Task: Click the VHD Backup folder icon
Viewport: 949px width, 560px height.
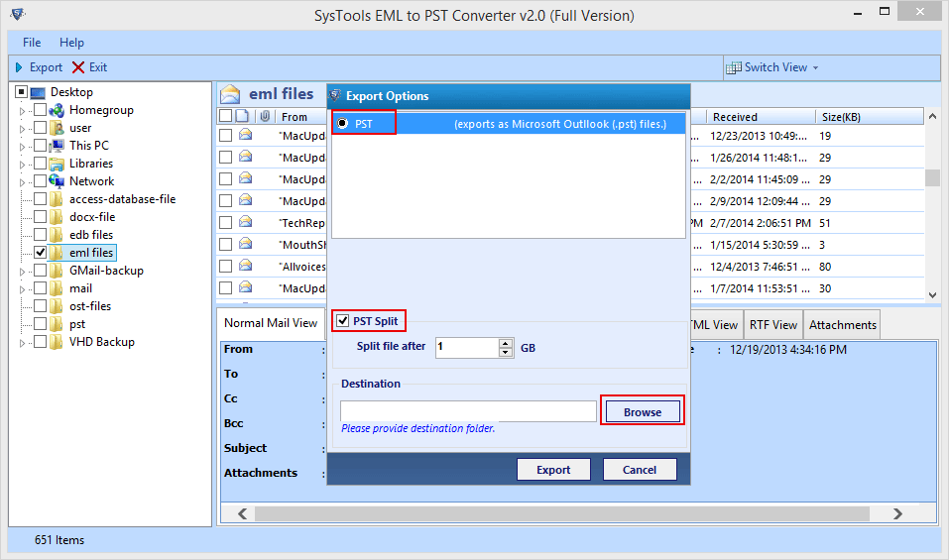Action: 57,342
